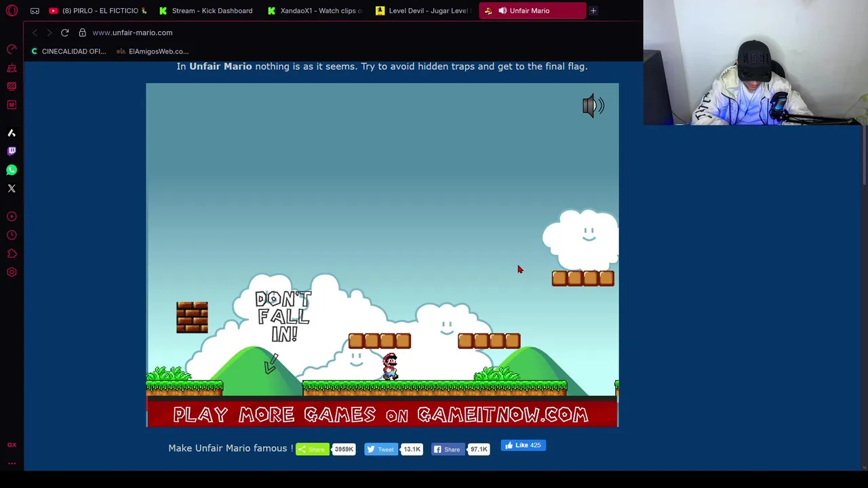Viewport: 868px width, 488px height.
Task: Open Extensions cube in sidebar
Action: coord(12,253)
